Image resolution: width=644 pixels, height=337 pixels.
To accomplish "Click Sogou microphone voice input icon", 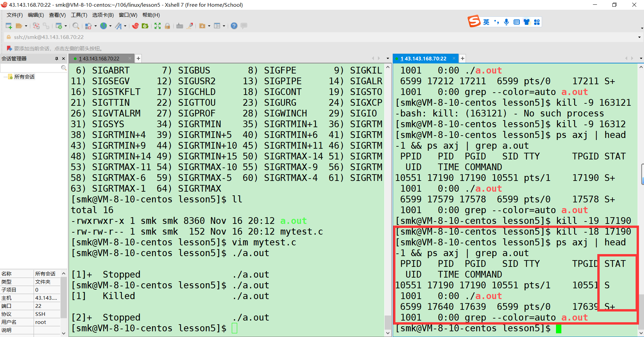I will (x=507, y=22).
